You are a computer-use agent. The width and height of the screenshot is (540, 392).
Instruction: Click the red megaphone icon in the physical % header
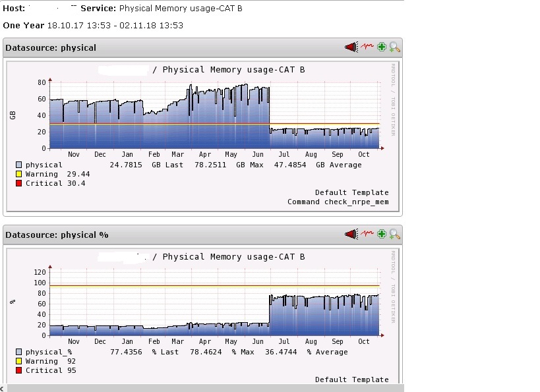click(x=351, y=234)
